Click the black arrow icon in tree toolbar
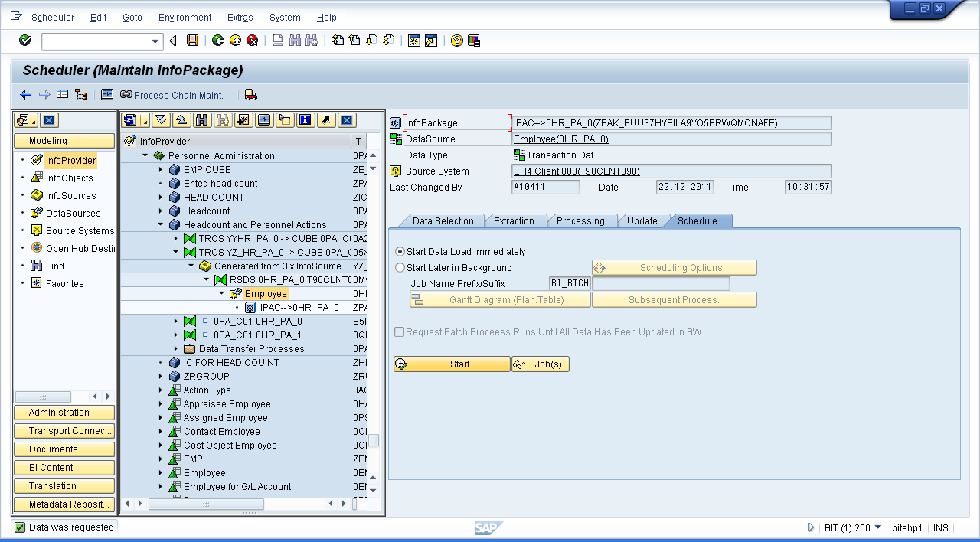980x542 pixels. (326, 120)
